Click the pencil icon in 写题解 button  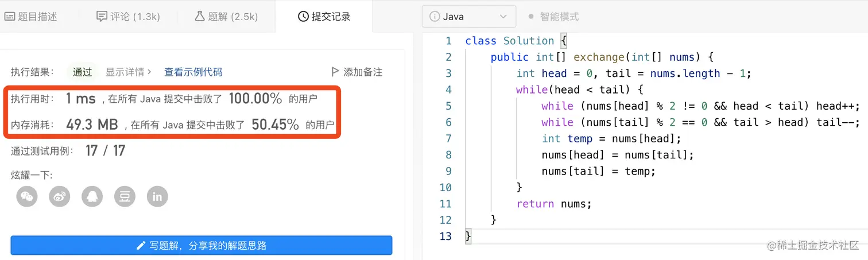click(141, 246)
